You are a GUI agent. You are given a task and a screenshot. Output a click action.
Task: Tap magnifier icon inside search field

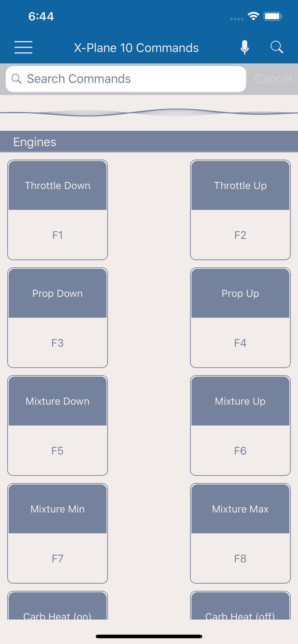(17, 79)
